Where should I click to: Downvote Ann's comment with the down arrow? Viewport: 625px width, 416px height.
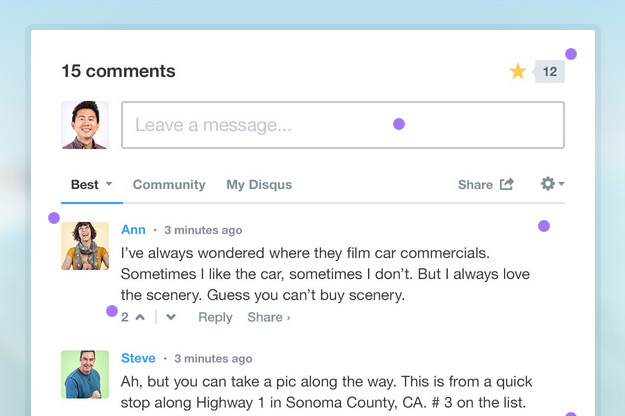tap(171, 317)
